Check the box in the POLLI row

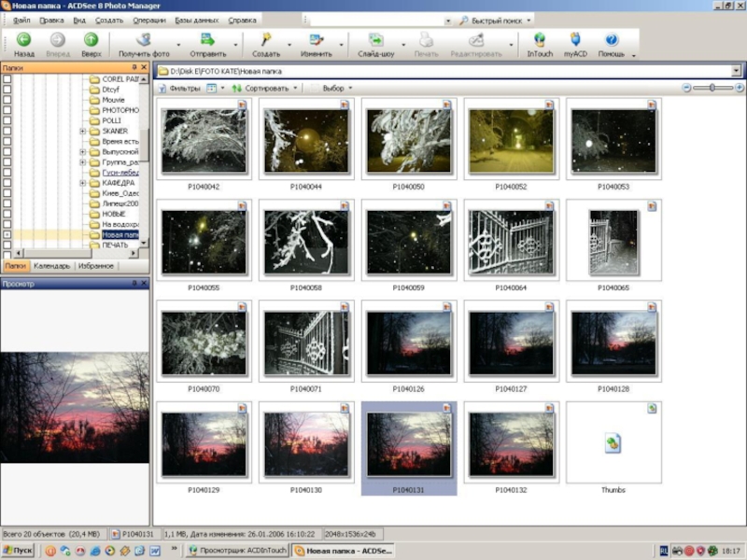pos(7,120)
